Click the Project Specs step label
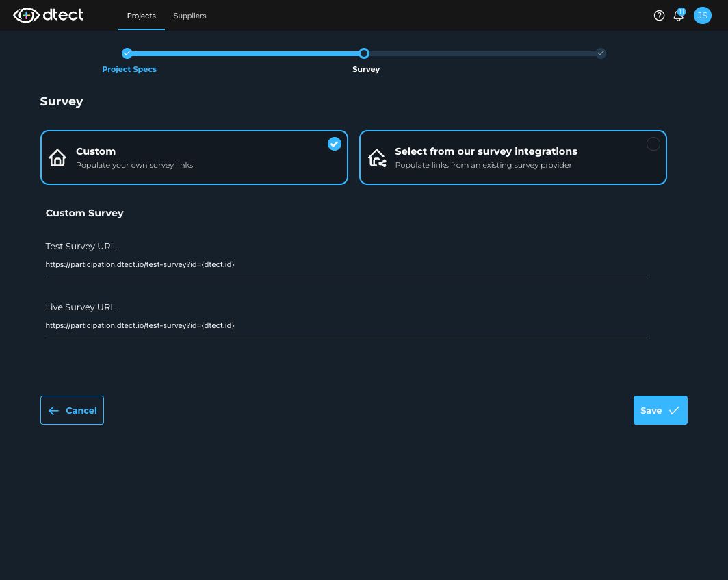 (129, 69)
